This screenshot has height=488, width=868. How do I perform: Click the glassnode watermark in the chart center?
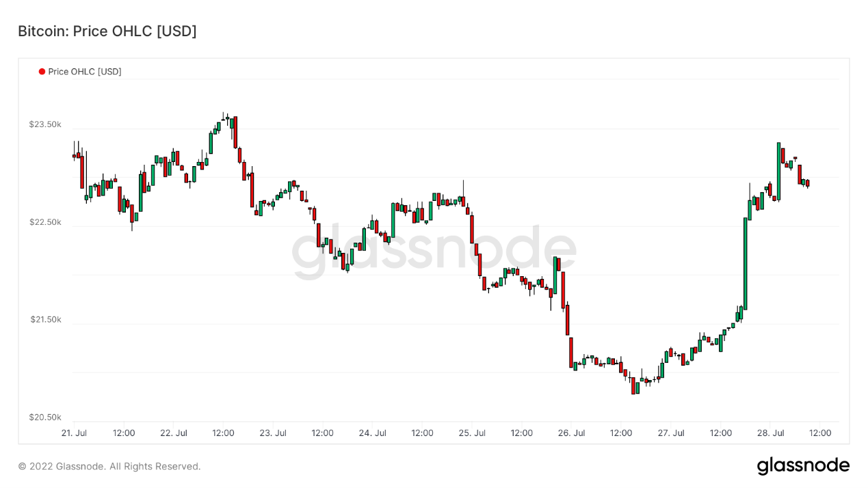click(434, 250)
